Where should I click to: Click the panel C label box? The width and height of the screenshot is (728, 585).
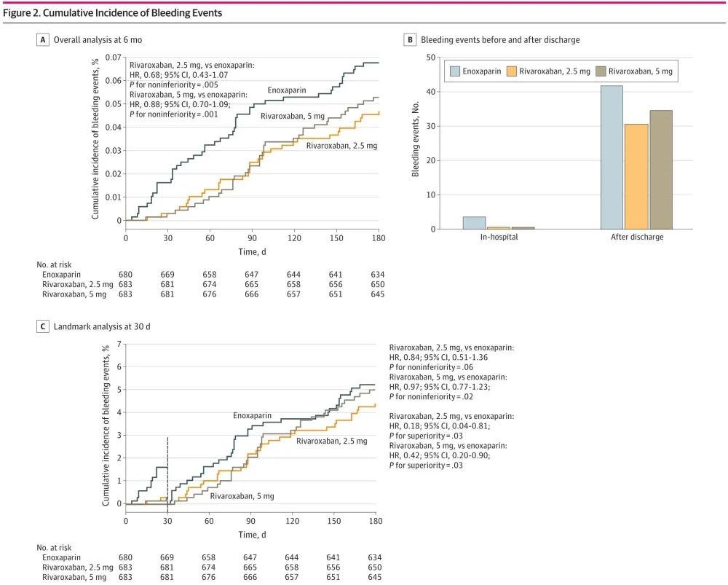43,326
